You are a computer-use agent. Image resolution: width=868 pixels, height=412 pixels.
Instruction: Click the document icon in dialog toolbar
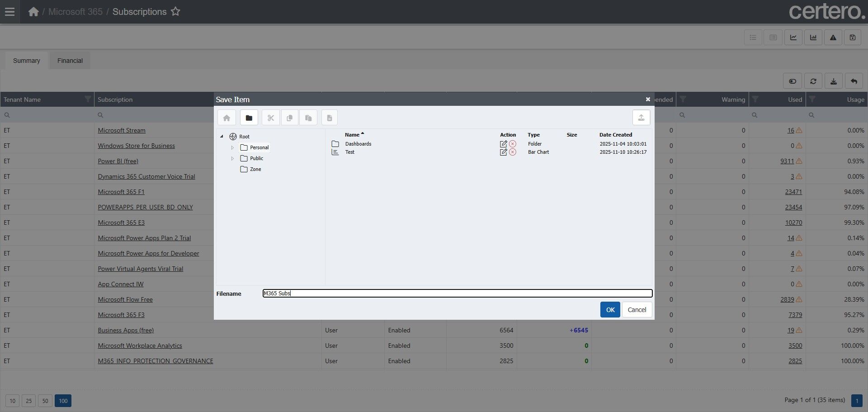click(330, 118)
